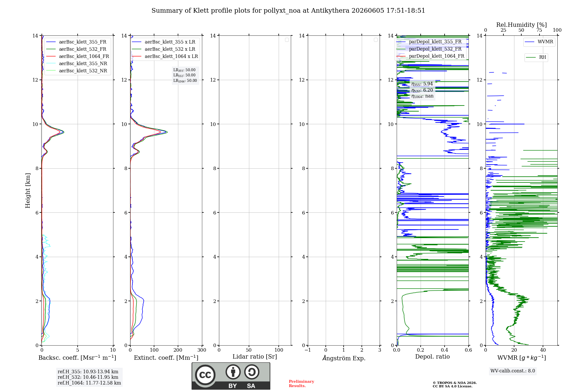Click the aerBsc_klett_532 x LR legend entry
The image size is (577, 392).
pos(164,49)
